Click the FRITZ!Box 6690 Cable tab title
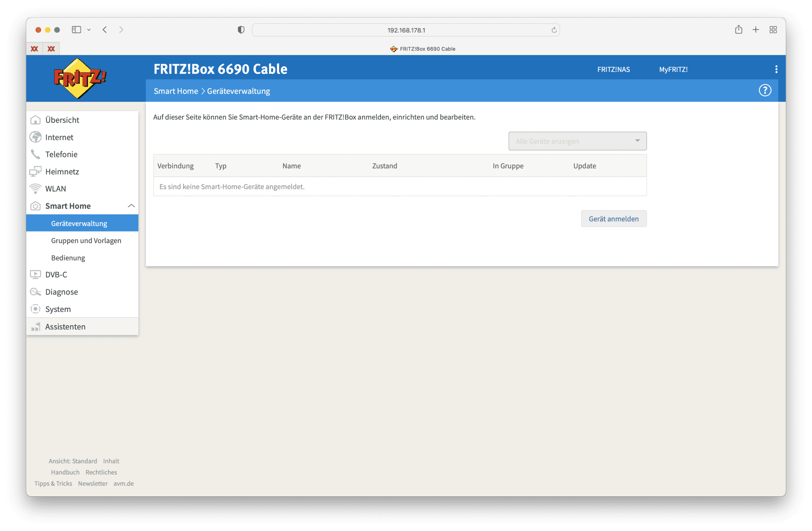Image resolution: width=812 pixels, height=531 pixels. (428, 49)
